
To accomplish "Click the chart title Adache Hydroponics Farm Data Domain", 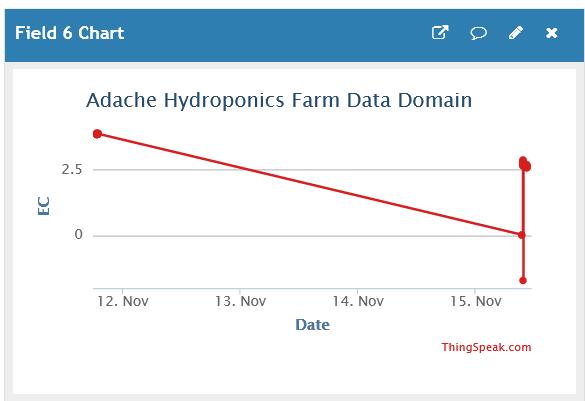I will click(279, 101).
